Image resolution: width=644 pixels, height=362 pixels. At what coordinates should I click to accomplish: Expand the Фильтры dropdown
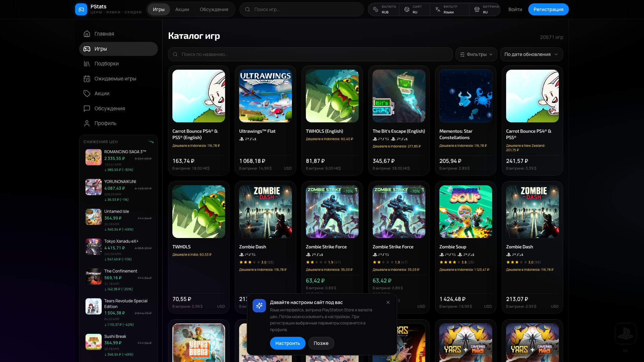476,54
